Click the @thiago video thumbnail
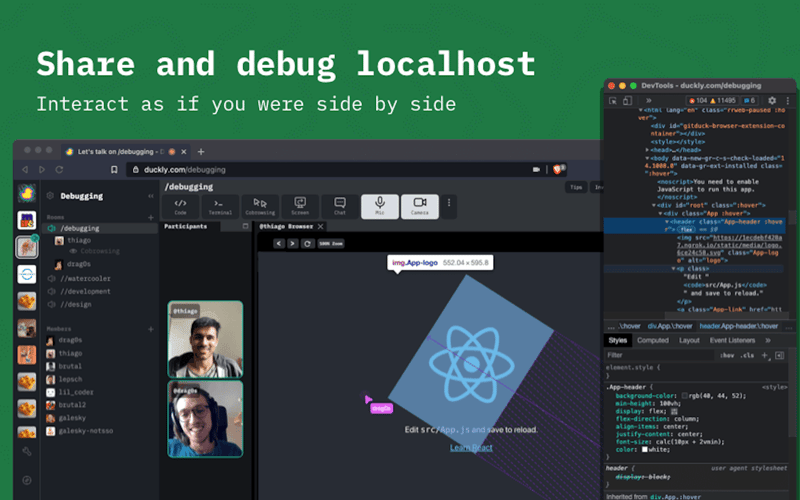The width and height of the screenshot is (800, 500). tap(205, 339)
